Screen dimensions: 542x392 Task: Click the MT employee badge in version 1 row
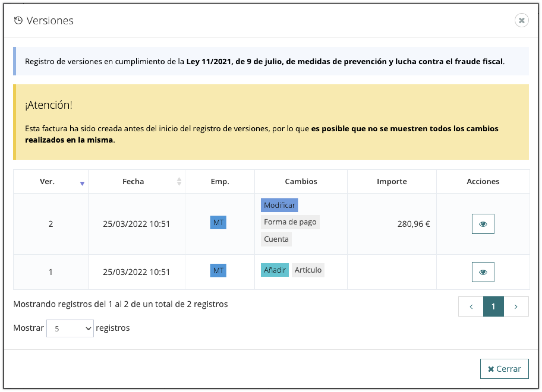click(x=218, y=271)
